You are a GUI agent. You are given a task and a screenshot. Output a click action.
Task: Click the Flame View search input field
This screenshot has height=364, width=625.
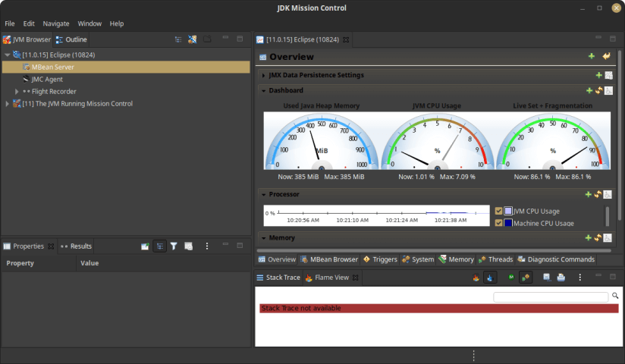551,297
